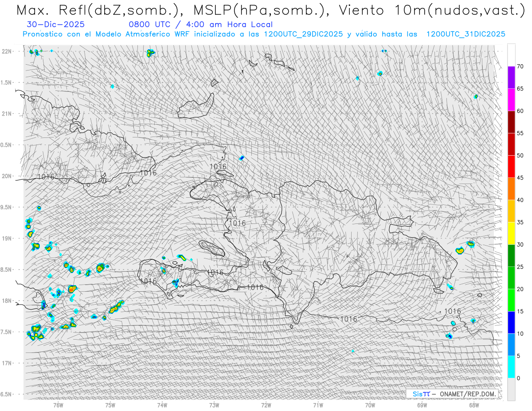Click the dark green 25-30 dBZ colorbar segment

(x=511, y=255)
